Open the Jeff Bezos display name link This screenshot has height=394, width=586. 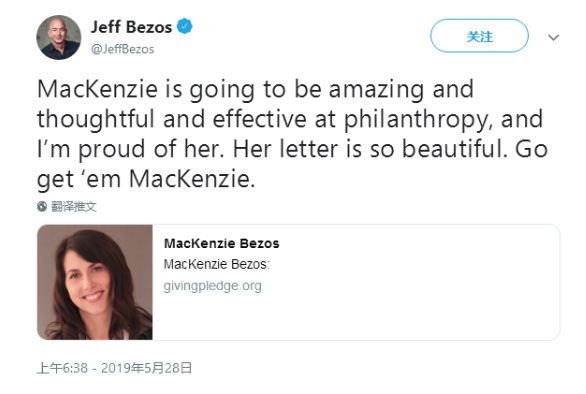point(131,27)
